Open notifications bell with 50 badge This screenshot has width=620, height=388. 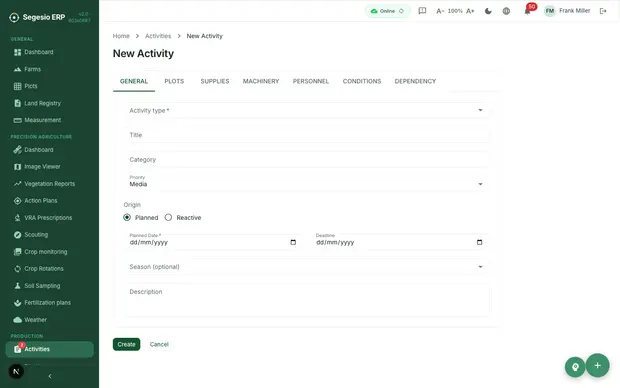tap(527, 11)
